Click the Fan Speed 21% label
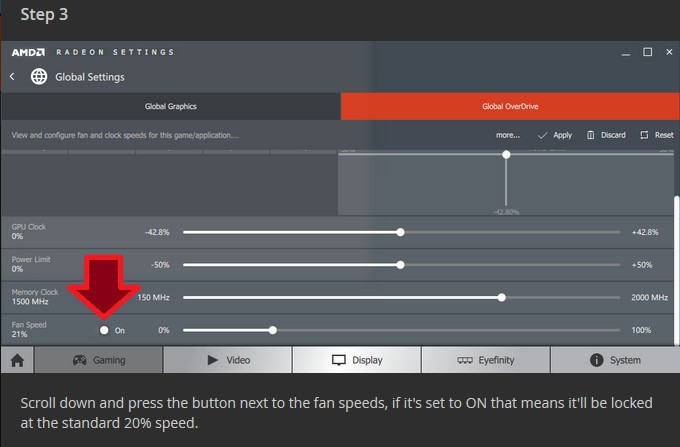Screen dimensions: 680x447 [29, 330]
